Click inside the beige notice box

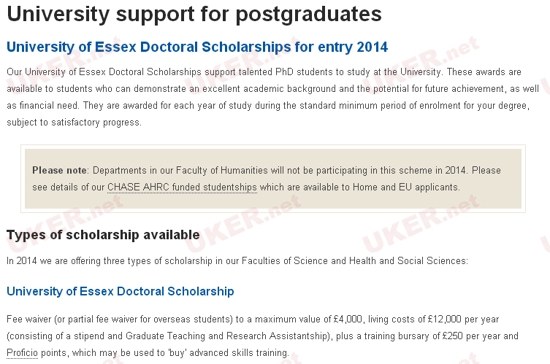[273, 178]
